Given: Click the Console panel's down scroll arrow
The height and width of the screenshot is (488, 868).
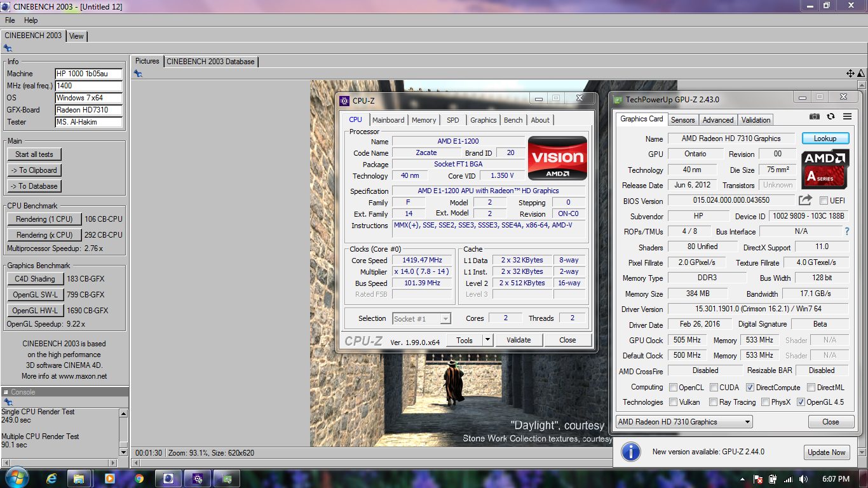Looking at the screenshot, I should pos(124,452).
